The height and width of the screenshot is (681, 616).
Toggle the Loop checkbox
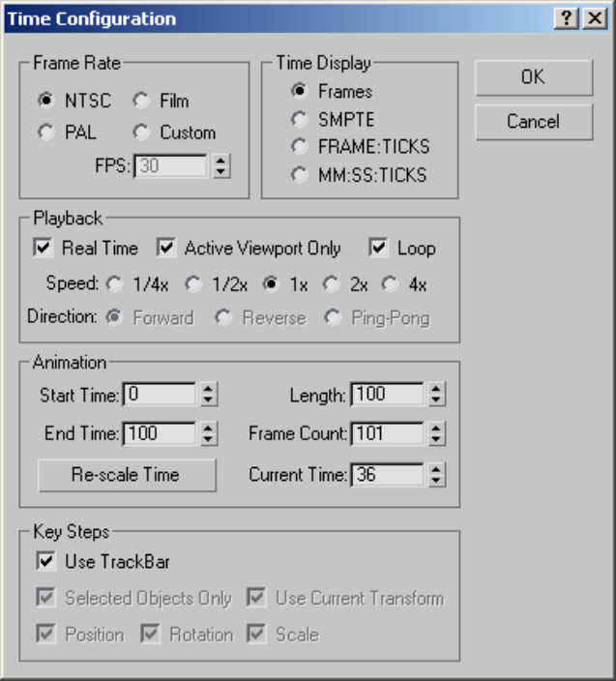click(x=379, y=249)
